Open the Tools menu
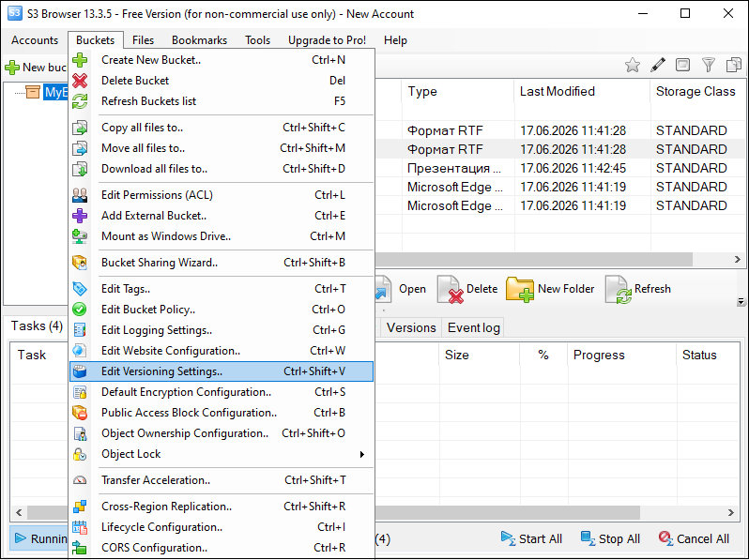 pos(258,40)
